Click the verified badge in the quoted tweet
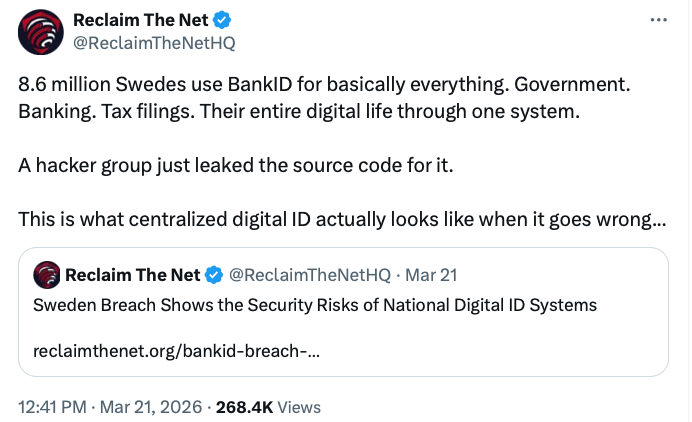692x422 pixels. tap(214, 275)
